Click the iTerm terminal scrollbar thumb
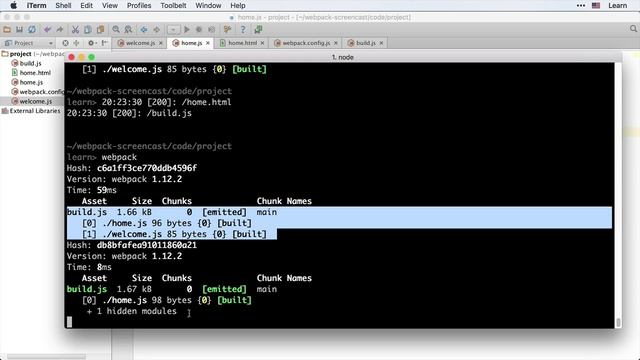The image size is (640, 360). (618, 322)
